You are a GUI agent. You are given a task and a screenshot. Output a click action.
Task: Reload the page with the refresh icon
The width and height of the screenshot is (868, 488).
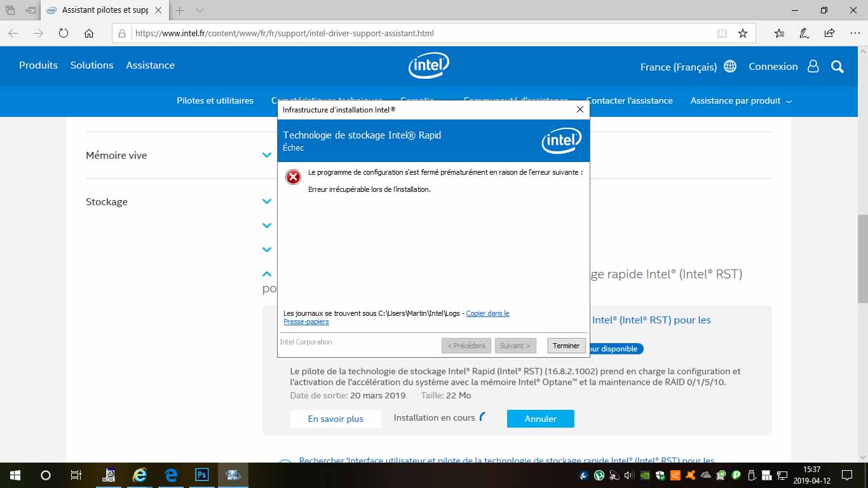(x=64, y=33)
